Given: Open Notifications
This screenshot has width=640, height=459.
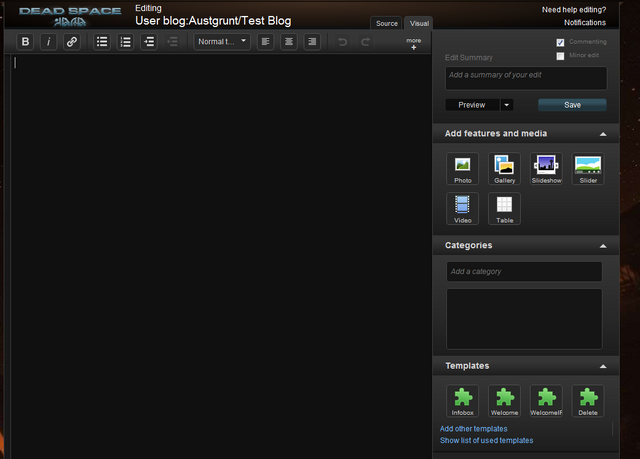Looking at the screenshot, I should pos(585,23).
